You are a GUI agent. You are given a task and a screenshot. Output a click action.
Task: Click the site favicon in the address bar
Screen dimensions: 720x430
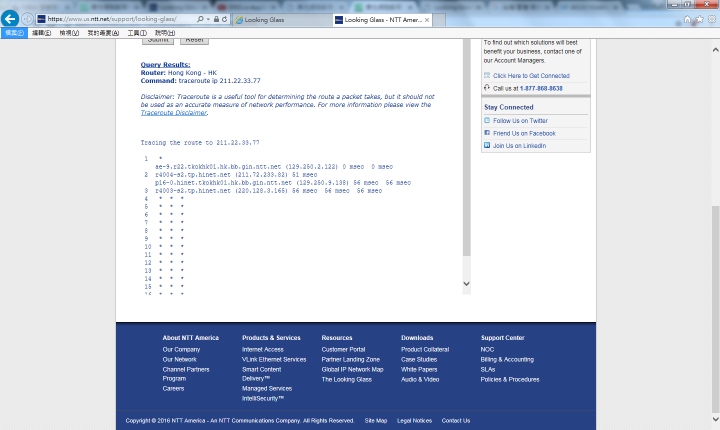(x=41, y=19)
